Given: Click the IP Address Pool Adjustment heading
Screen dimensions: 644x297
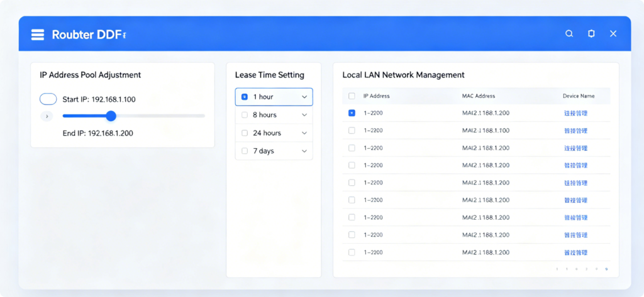Looking at the screenshot, I should click(x=91, y=75).
